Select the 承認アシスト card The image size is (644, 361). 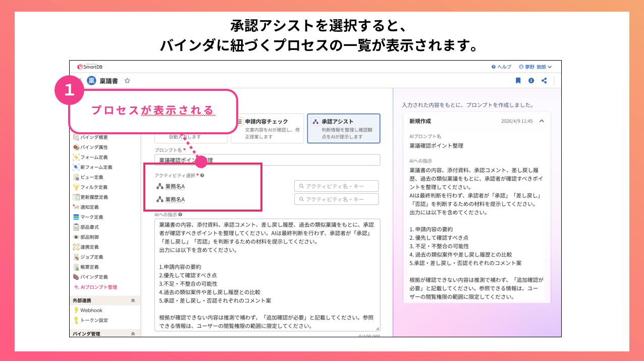344,128
